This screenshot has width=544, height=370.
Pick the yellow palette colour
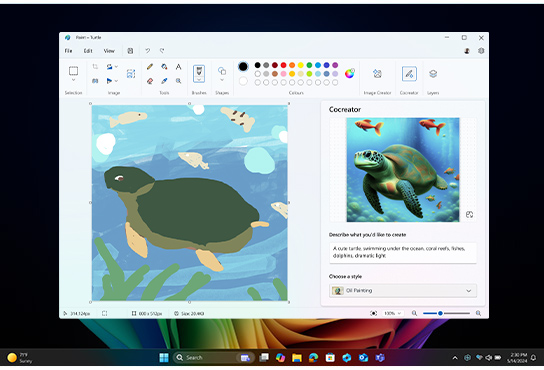point(301,65)
